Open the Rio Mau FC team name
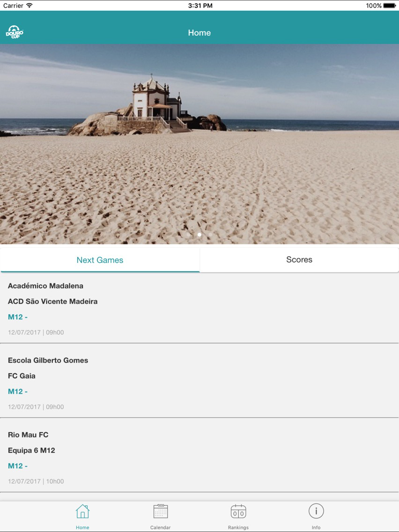 coord(28,435)
